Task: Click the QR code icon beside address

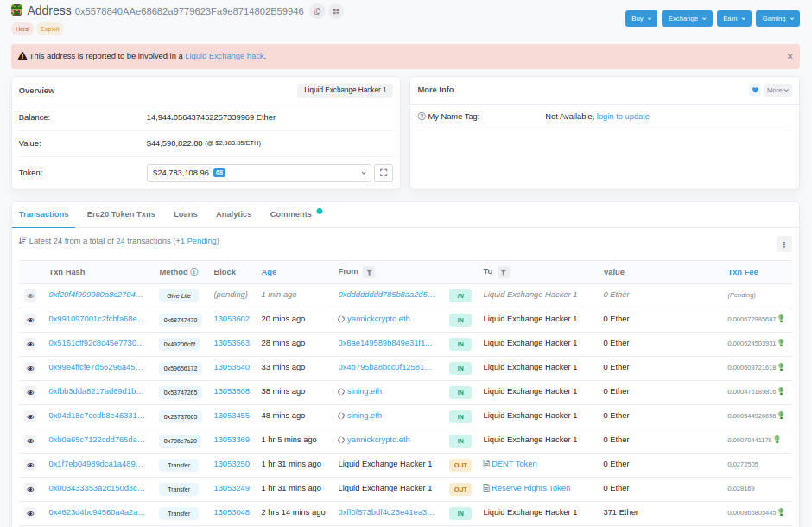Action: click(335, 11)
